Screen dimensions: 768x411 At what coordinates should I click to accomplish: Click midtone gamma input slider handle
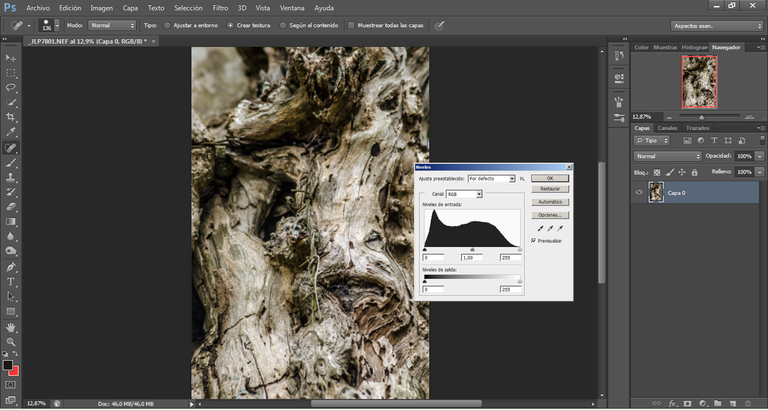(x=472, y=249)
